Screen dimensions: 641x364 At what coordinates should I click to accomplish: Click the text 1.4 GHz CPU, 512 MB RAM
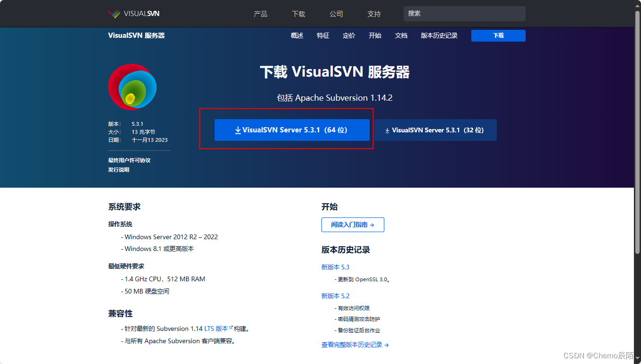165,279
